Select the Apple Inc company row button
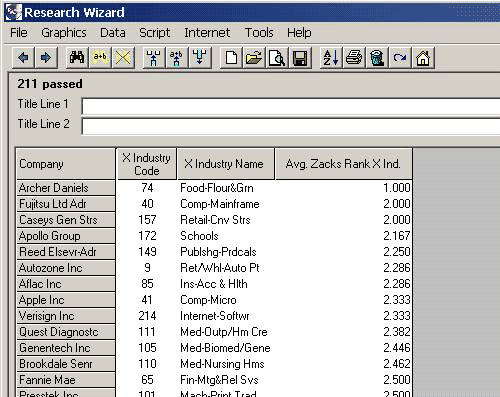 pos(66,300)
